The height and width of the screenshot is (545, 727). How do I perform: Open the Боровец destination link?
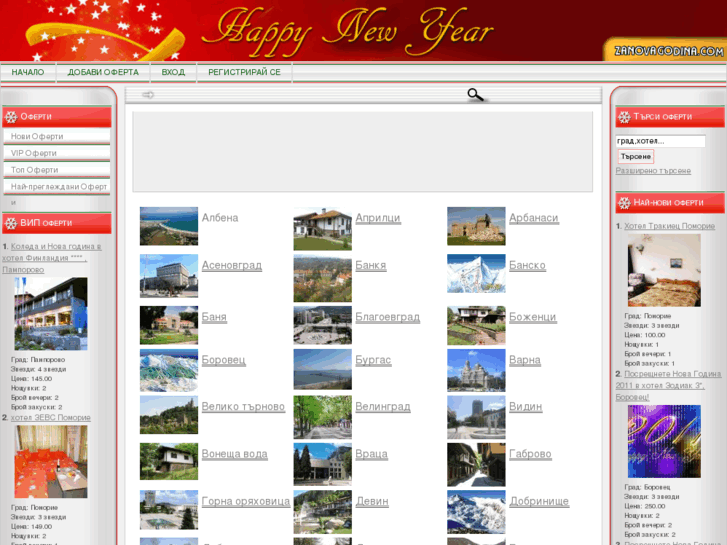pyautogui.click(x=223, y=360)
